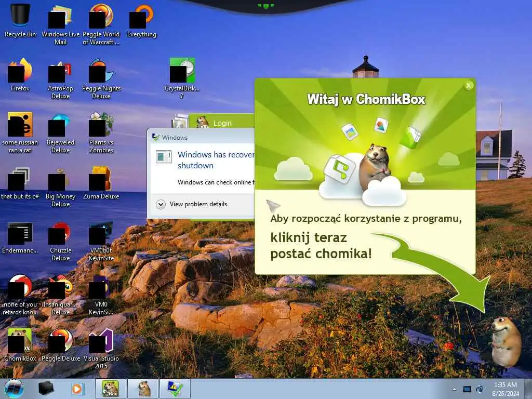Open the Windows Start menu

click(x=14, y=389)
